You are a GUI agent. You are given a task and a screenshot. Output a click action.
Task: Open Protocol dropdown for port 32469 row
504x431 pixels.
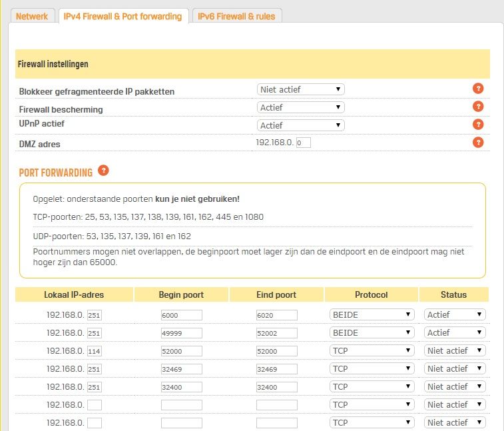coord(372,368)
